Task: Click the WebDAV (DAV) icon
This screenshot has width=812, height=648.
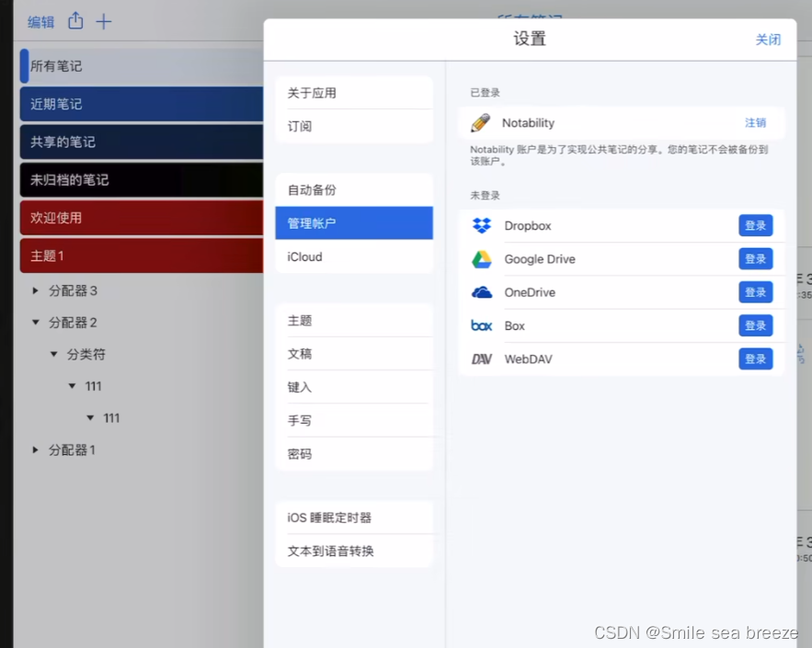Action: [x=481, y=358]
